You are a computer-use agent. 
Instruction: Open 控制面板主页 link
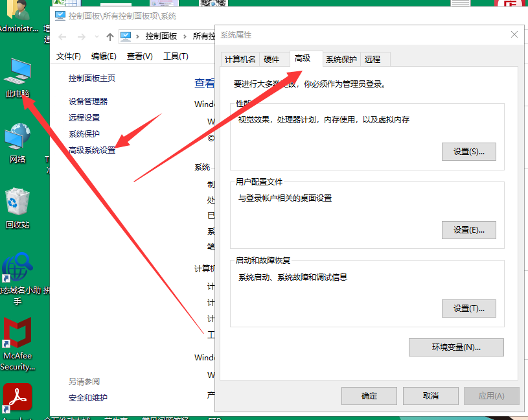[x=92, y=78]
